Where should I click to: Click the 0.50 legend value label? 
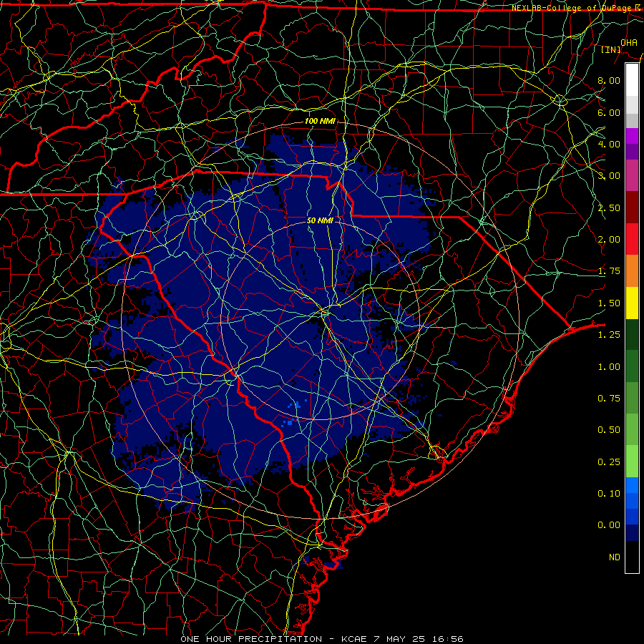(x=609, y=430)
